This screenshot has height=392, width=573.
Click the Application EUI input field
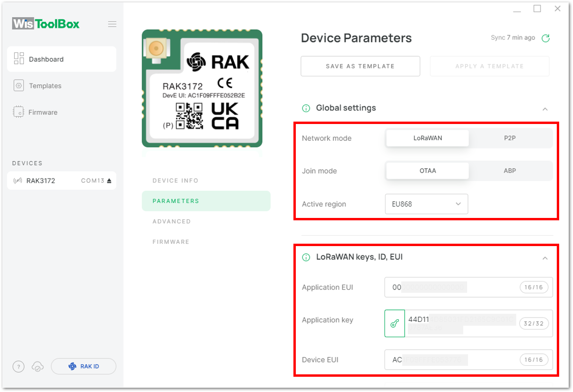coord(469,288)
